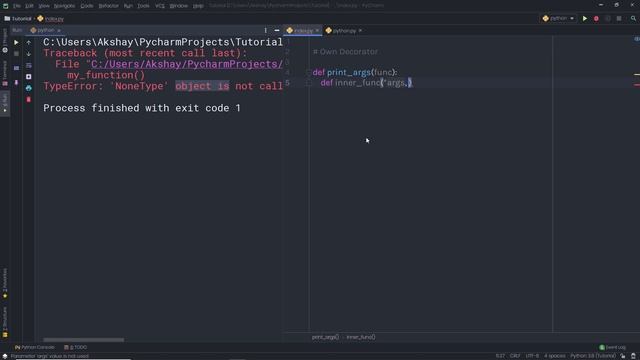Image resolution: width=640 pixels, height=360 pixels.
Task: Click cursor position indicator in status bar
Action: pyautogui.click(x=500, y=356)
